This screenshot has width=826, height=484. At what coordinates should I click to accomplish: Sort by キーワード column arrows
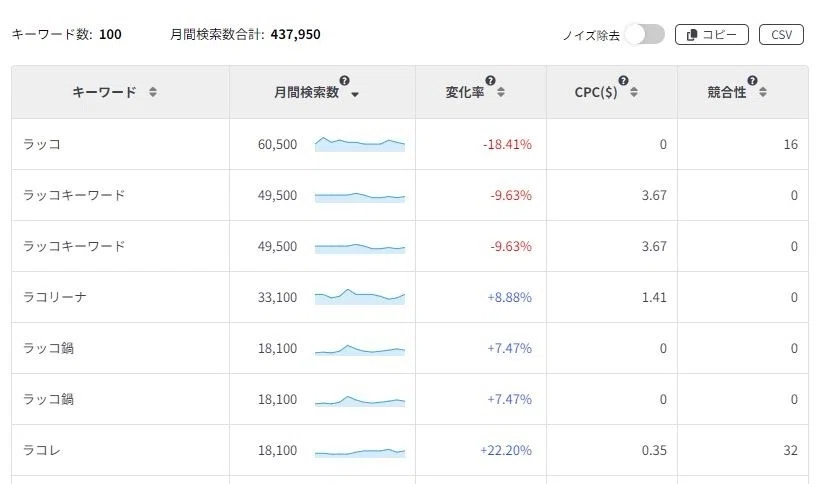153,92
